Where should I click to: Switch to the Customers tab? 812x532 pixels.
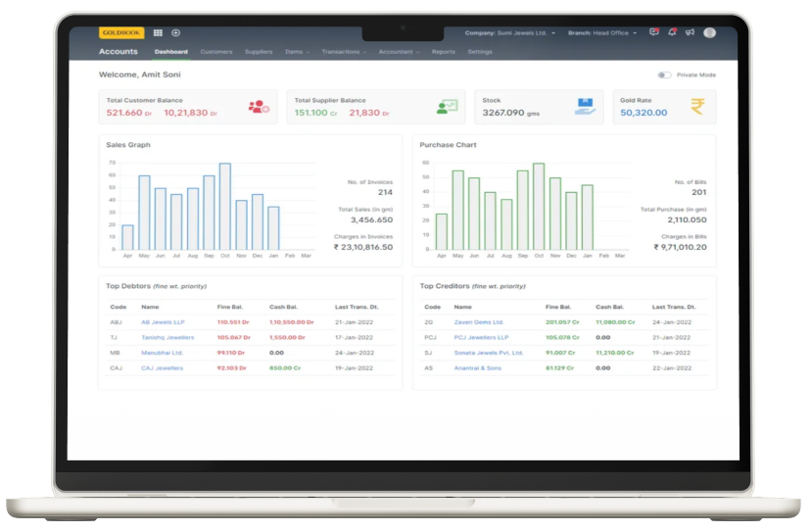click(x=215, y=52)
